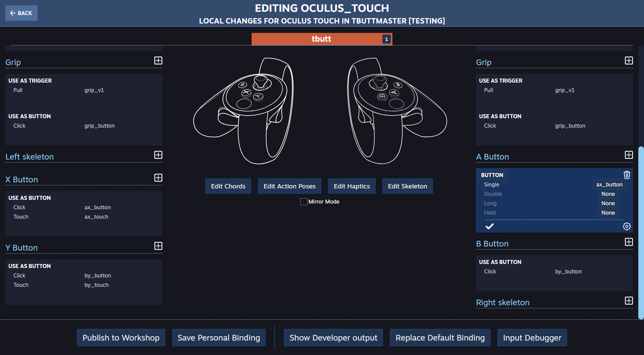The width and height of the screenshot is (644, 355).
Task: Click Publish to Workshop
Action: tap(121, 338)
